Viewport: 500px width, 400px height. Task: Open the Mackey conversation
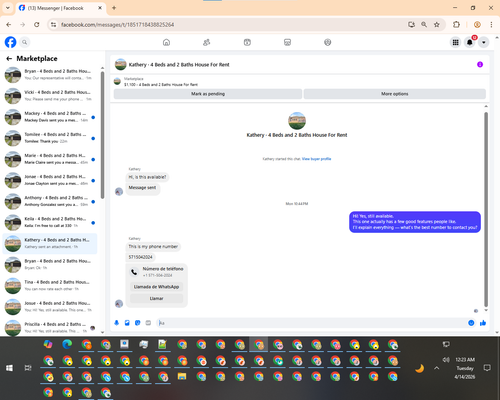(x=50, y=117)
